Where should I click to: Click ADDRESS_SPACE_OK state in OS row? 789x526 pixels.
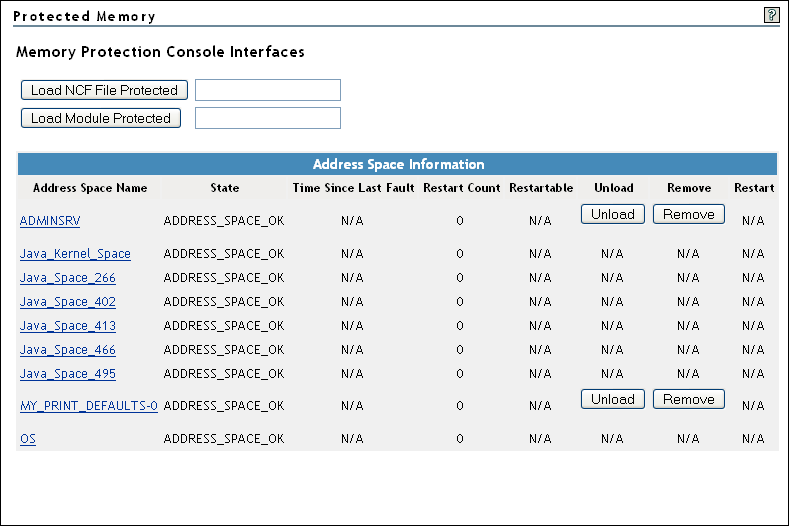coord(224,439)
